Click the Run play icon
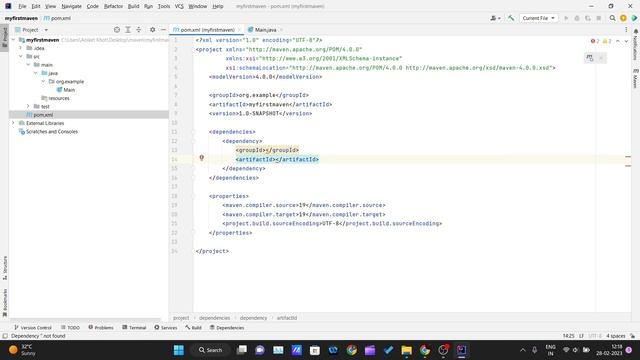640x360 pixels. click(x=566, y=18)
